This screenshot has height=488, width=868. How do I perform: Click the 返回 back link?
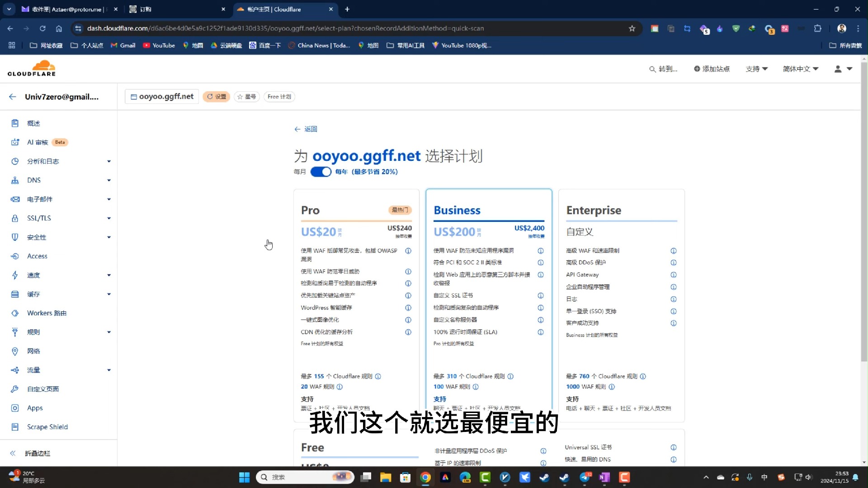pyautogui.click(x=306, y=129)
